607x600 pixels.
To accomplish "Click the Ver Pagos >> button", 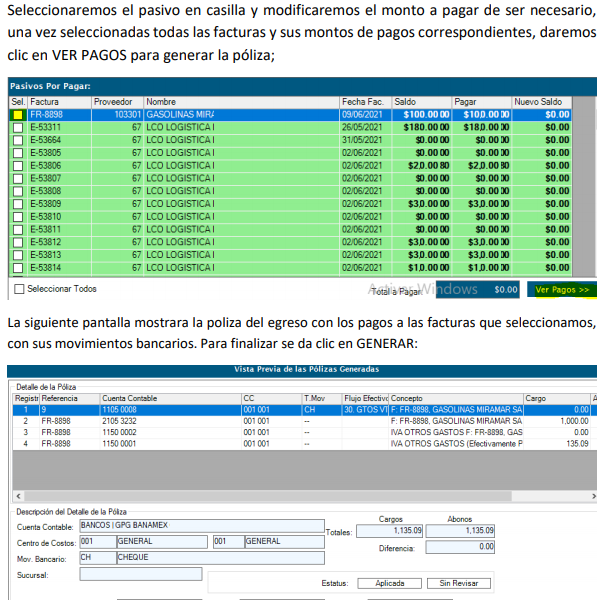I will click(562, 290).
